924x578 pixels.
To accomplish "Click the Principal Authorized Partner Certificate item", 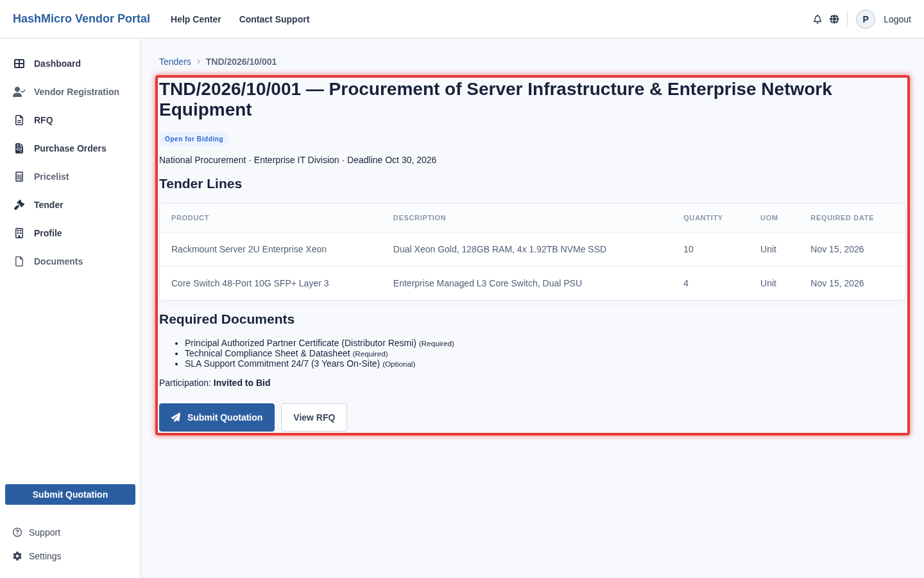I will coord(320,343).
